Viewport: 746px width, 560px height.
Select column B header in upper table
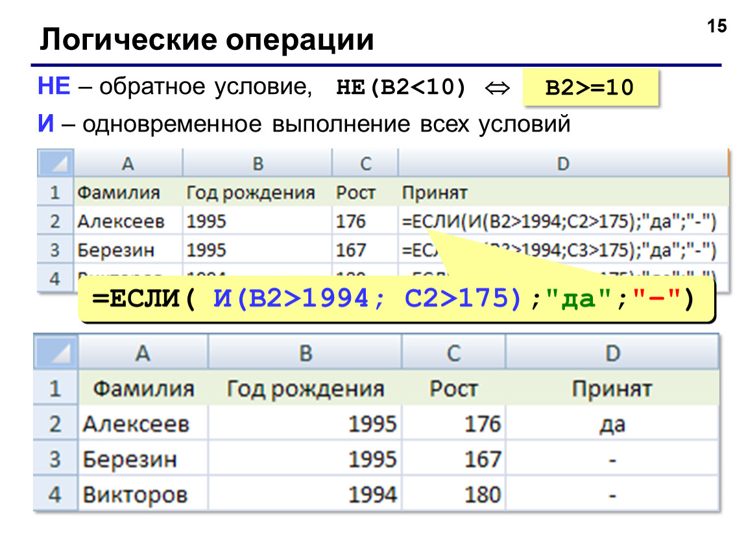(x=258, y=163)
